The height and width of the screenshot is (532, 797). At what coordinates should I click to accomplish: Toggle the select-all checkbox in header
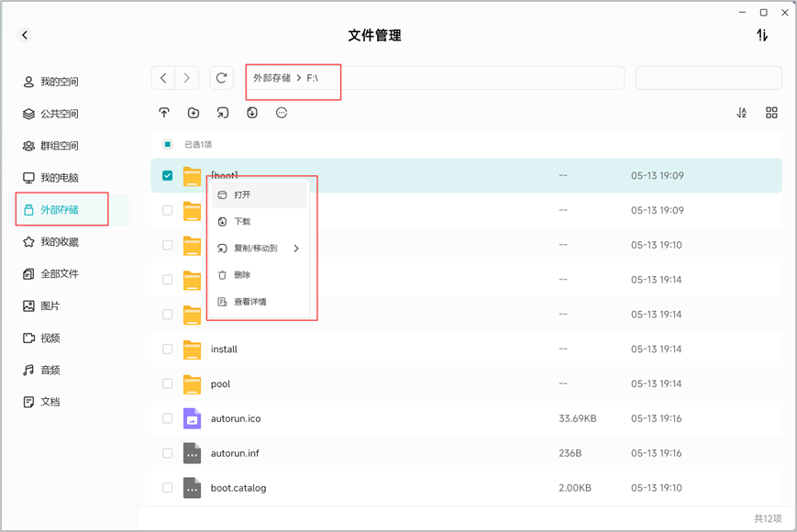point(167,144)
